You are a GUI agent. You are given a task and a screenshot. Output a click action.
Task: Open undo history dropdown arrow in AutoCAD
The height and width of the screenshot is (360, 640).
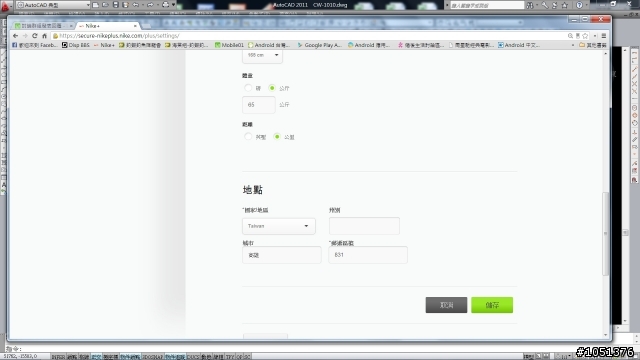pos(142,5)
